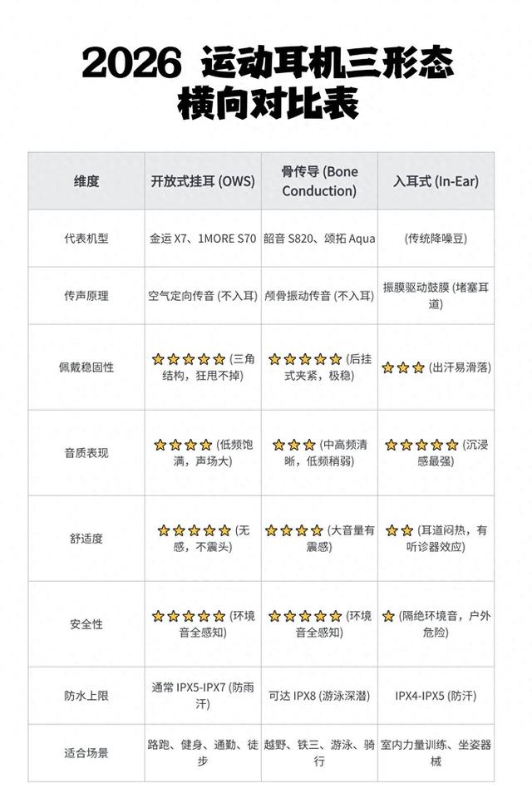Click the 可达 IPX8 (游泳深潜) cell
532x793 pixels.
click(319, 696)
